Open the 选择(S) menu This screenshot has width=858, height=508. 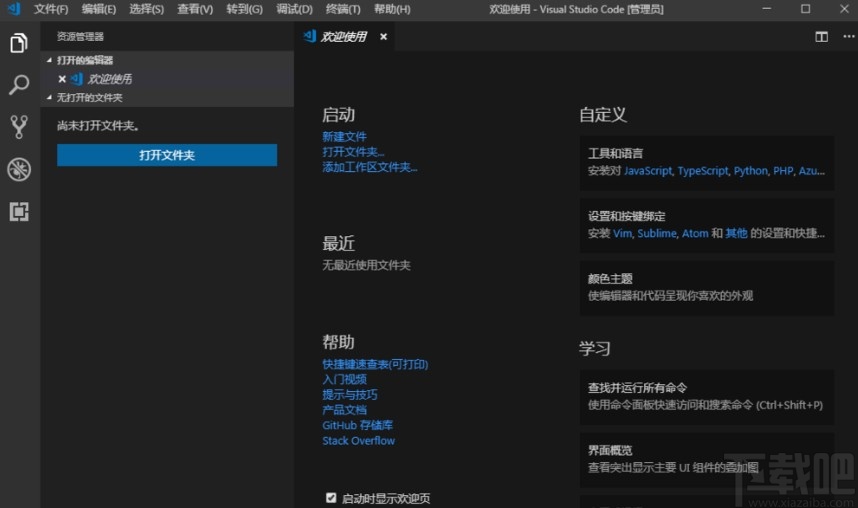coord(146,9)
